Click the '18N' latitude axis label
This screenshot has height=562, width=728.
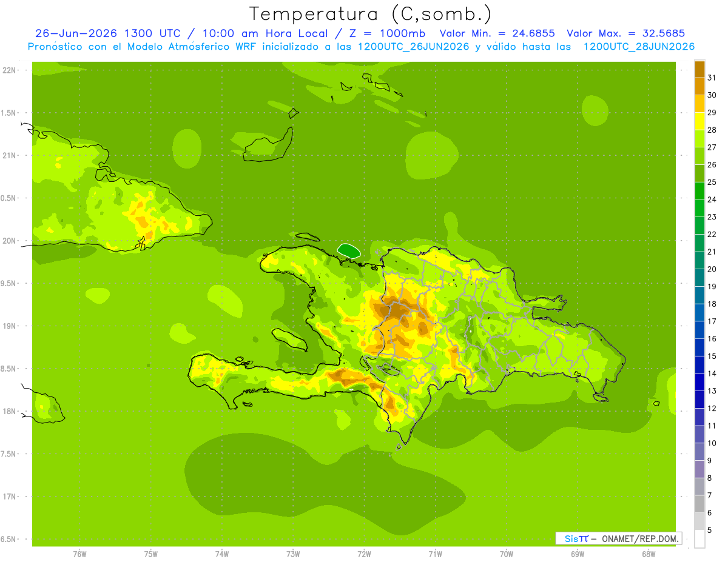[10, 411]
